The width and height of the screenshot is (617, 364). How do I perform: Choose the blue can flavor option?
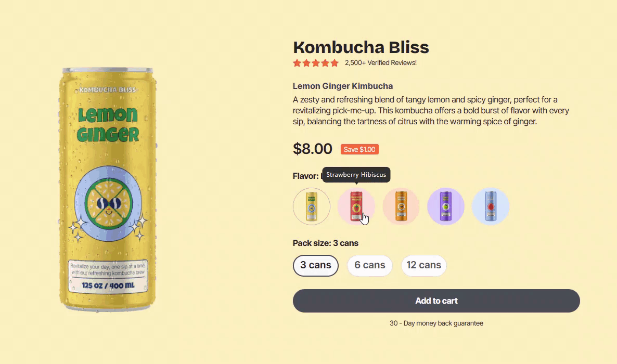[x=491, y=206]
